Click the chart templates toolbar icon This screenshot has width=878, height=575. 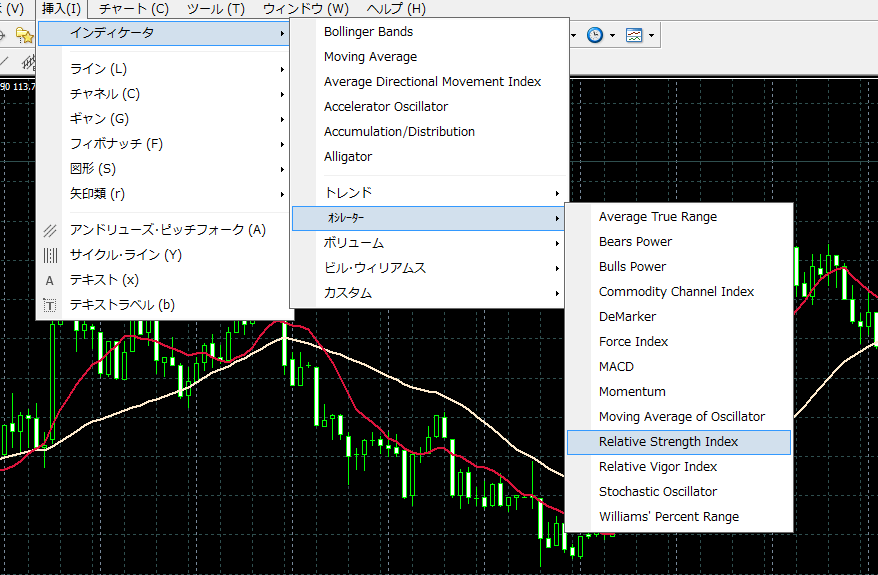634,35
